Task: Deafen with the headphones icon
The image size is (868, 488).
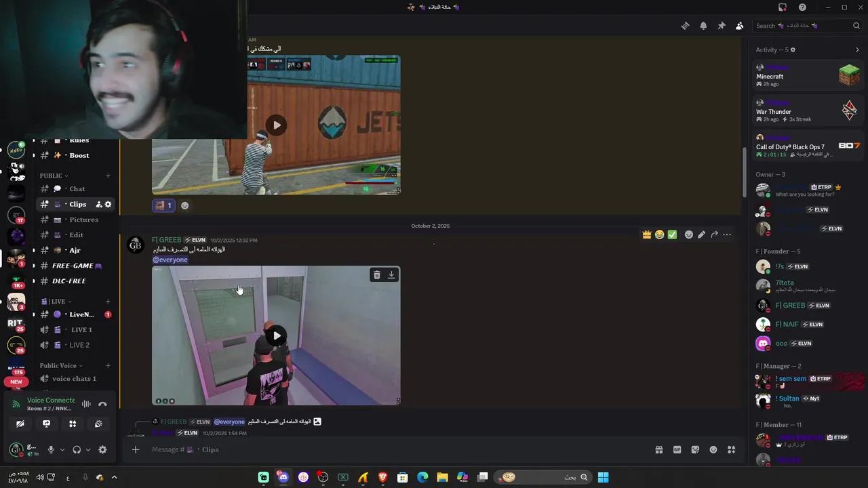Action: (77, 449)
